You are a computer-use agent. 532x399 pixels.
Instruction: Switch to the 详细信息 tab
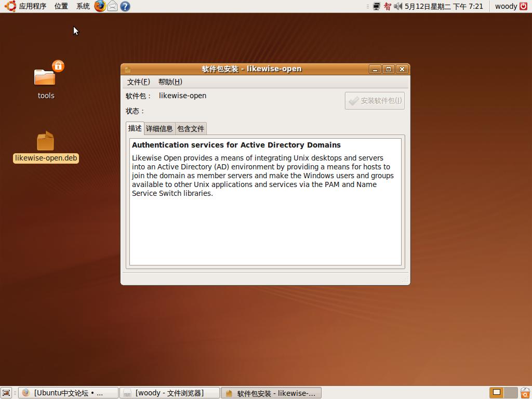pyautogui.click(x=159, y=129)
